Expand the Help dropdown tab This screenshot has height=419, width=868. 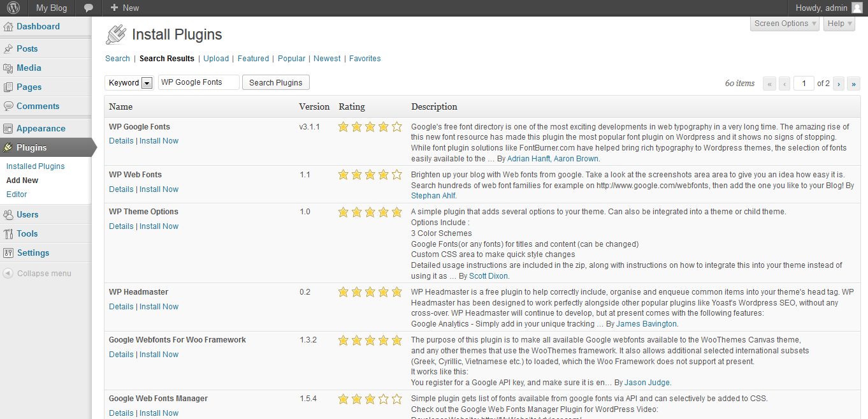click(839, 24)
